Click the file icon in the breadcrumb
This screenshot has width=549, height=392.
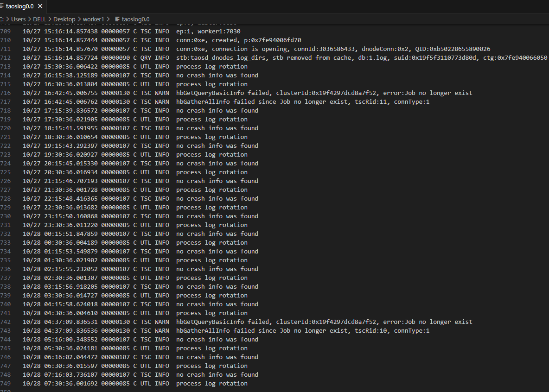click(117, 19)
